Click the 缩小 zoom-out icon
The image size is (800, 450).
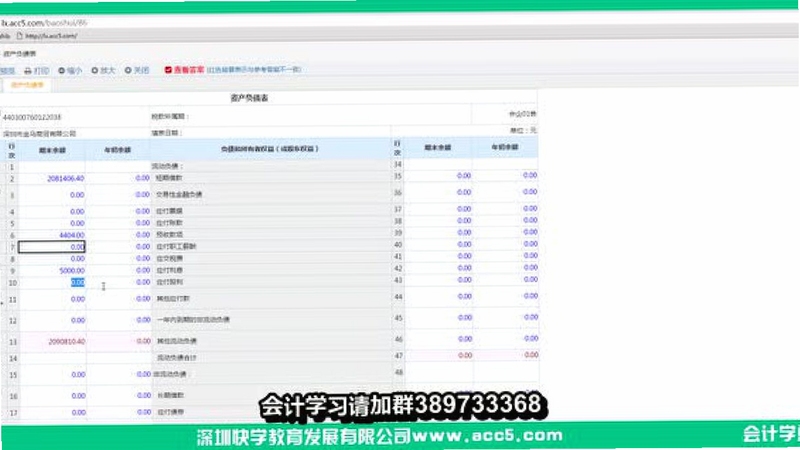tap(61, 70)
